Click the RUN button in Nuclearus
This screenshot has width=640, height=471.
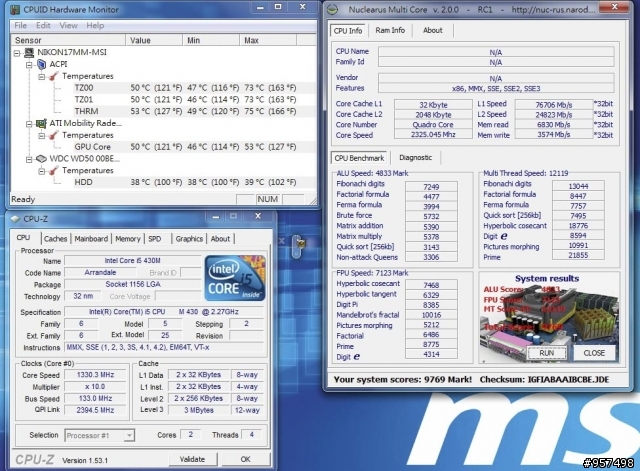tap(547, 353)
